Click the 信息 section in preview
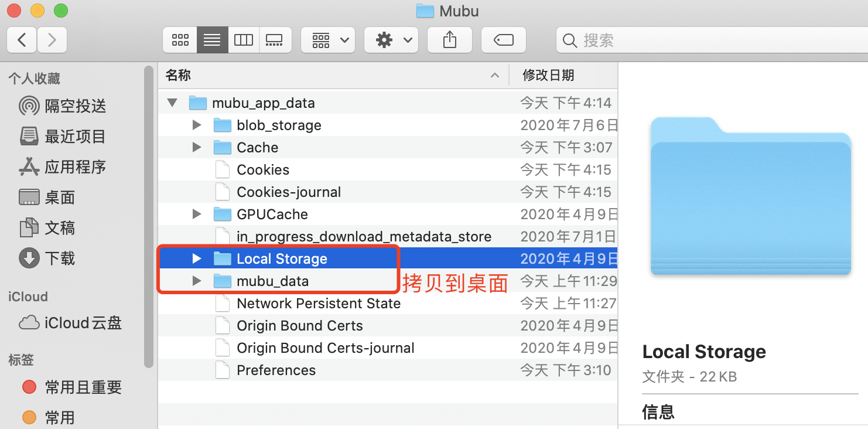Image resolution: width=868 pixels, height=429 pixels. (x=658, y=411)
